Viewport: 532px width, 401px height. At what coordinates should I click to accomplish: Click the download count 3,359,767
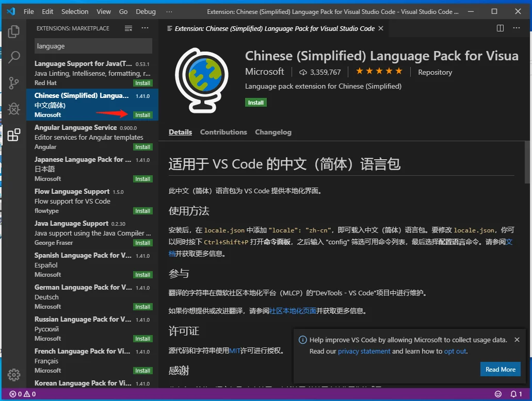319,72
